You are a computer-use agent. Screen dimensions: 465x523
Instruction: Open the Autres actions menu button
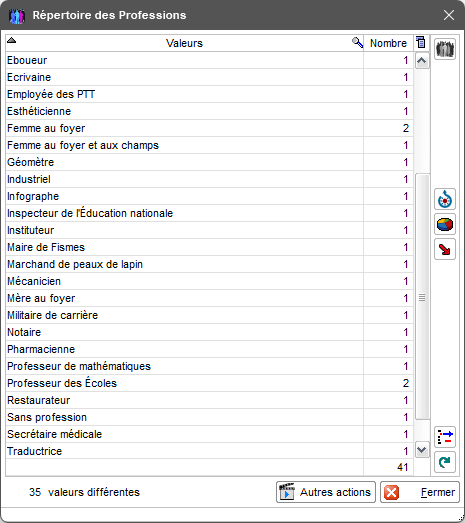[326, 492]
